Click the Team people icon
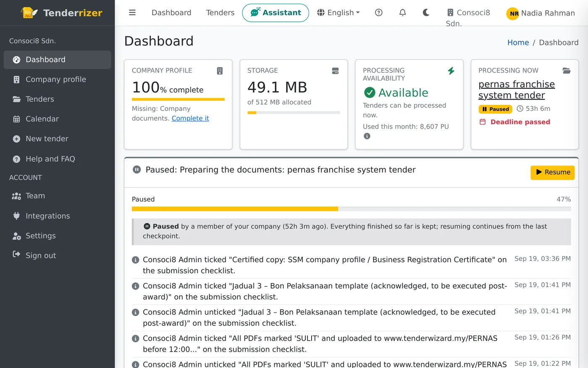Viewport: 588px width, 368px height. 16,196
